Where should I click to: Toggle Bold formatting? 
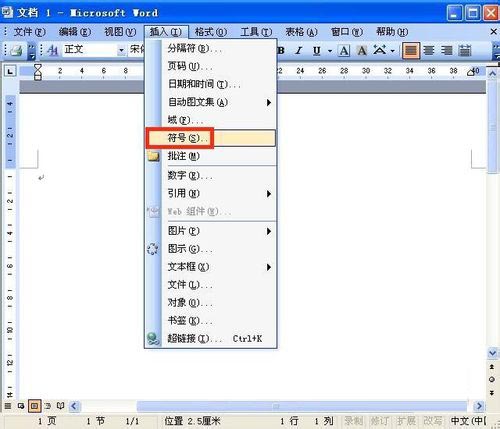[x=281, y=51]
